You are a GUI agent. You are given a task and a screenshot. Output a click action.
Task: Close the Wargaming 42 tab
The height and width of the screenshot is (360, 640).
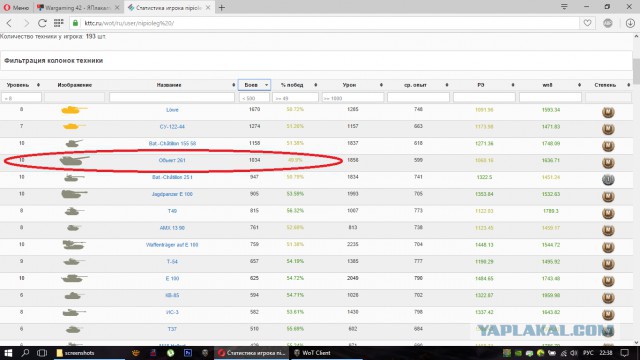pyautogui.click(x=117, y=7)
